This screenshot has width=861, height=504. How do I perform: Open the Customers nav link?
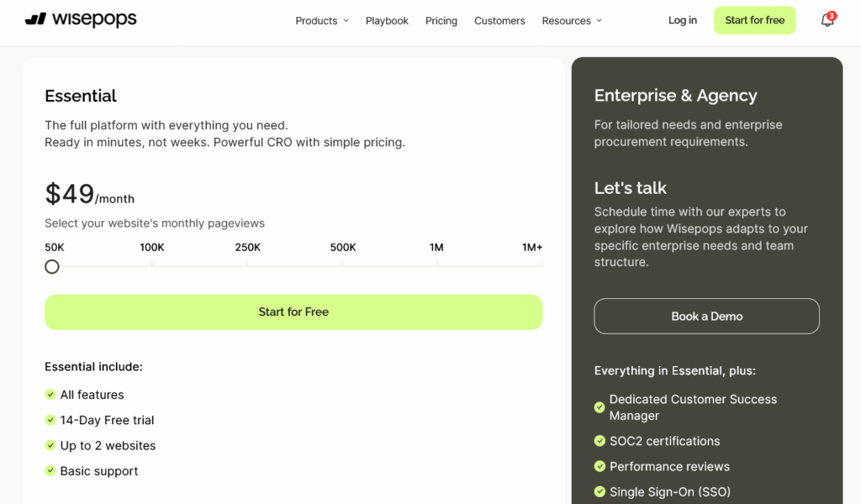[x=499, y=21]
